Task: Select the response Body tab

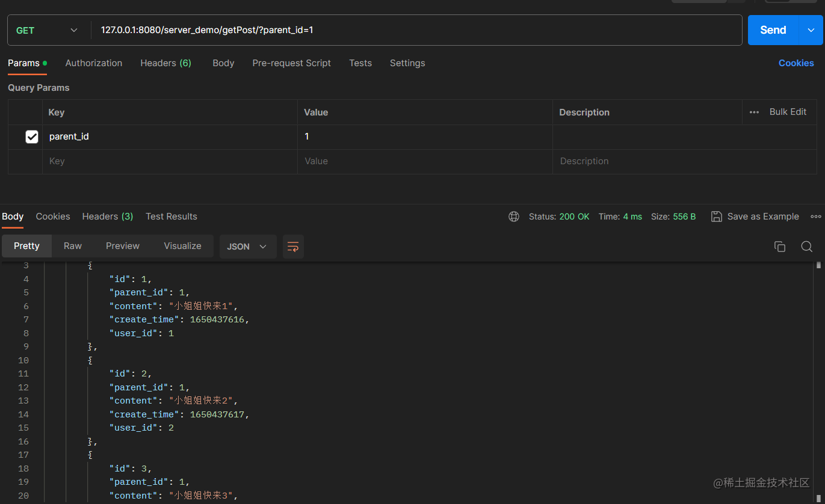Action: coord(13,217)
